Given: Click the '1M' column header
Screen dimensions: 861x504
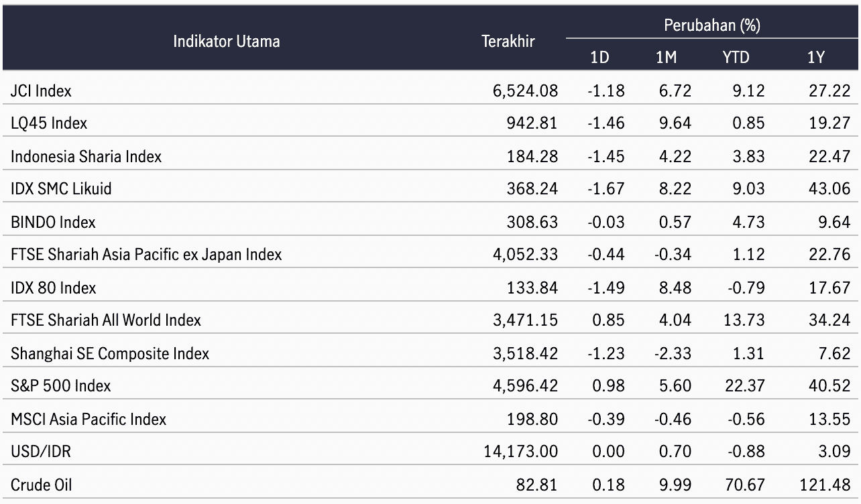Looking at the screenshot, I should (666, 58).
